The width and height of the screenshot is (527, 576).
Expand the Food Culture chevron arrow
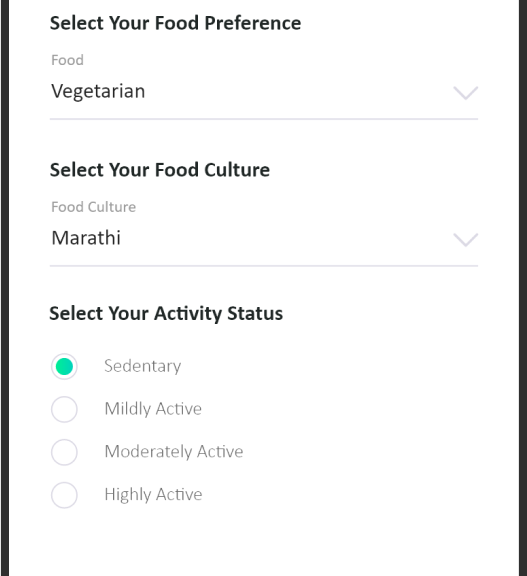point(466,240)
